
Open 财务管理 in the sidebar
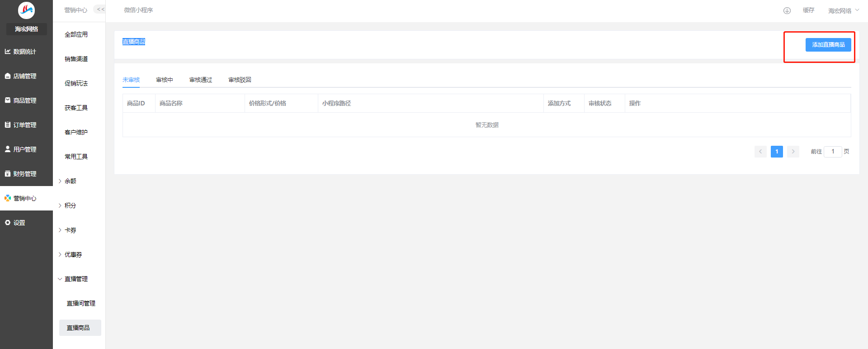26,174
